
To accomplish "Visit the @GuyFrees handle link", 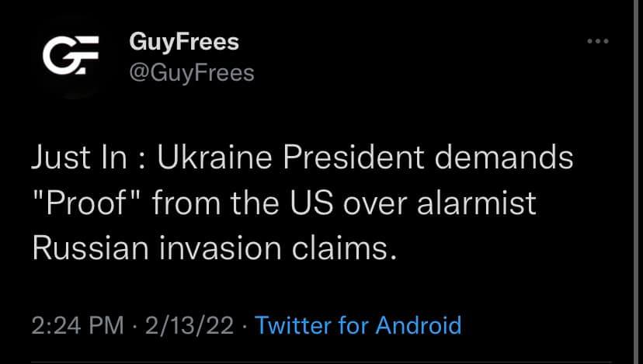I will point(191,73).
